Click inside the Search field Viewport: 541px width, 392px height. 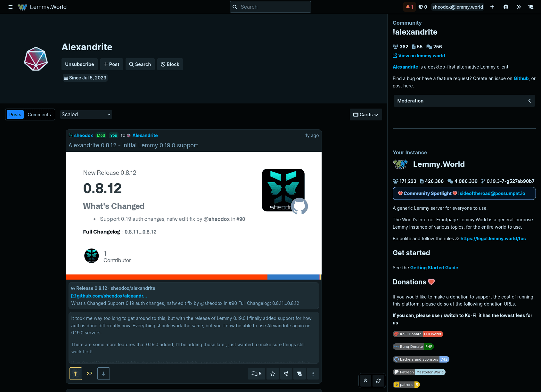pos(270,7)
